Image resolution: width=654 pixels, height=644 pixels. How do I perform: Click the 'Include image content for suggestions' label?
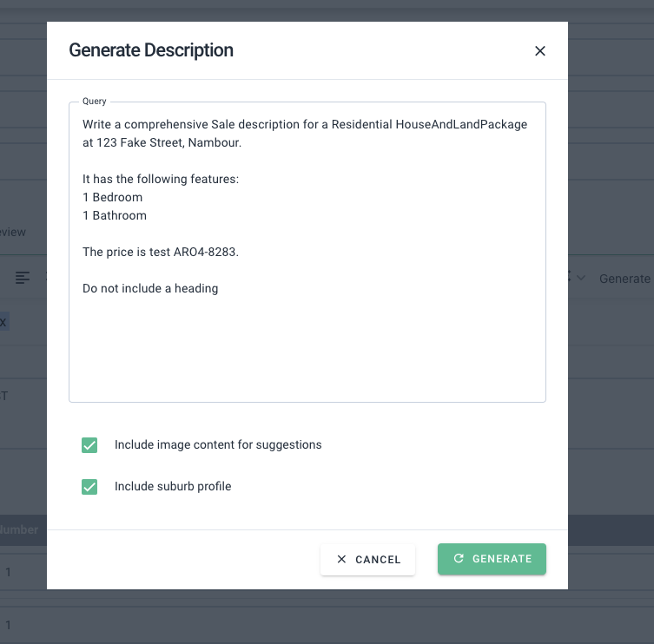click(x=218, y=445)
